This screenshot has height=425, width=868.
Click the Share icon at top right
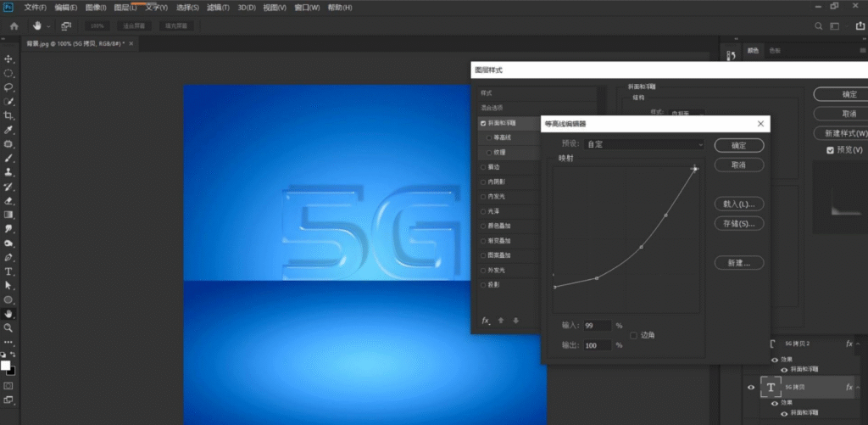(861, 25)
